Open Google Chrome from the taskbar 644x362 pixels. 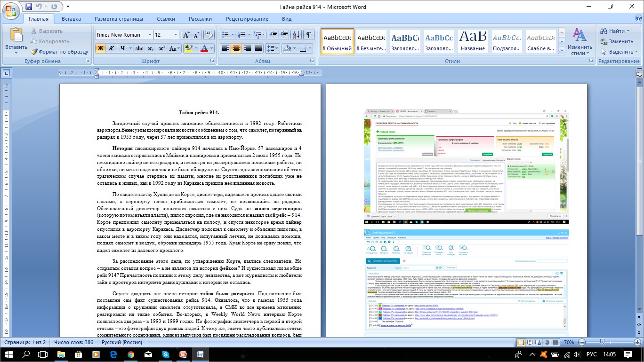pyautogui.click(x=131, y=354)
